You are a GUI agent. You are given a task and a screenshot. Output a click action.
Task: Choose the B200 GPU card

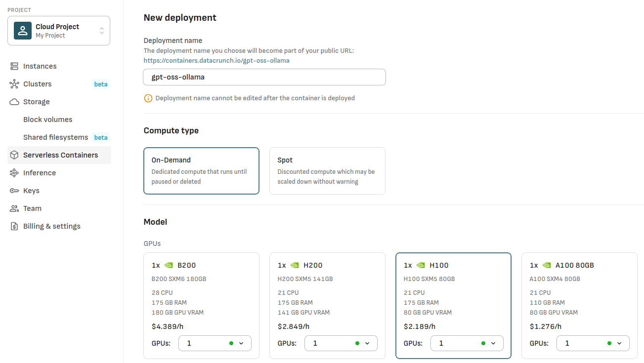201,291
